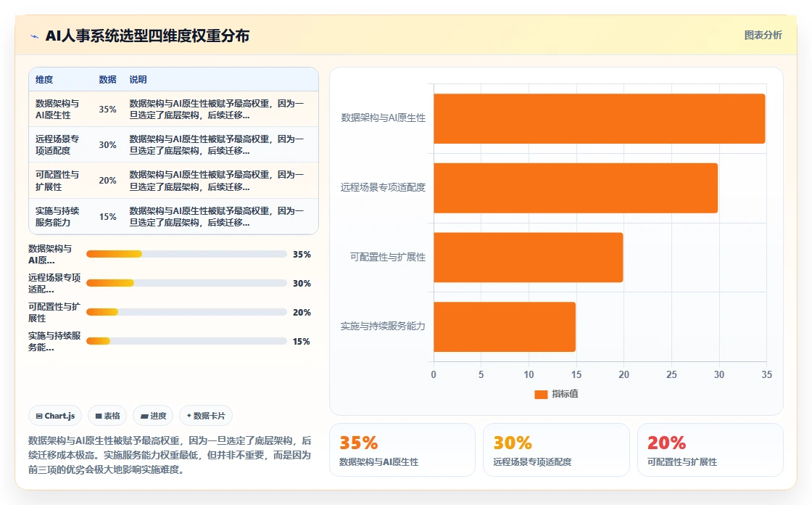
Task: Click the 20% value in the table
Action: point(108,181)
